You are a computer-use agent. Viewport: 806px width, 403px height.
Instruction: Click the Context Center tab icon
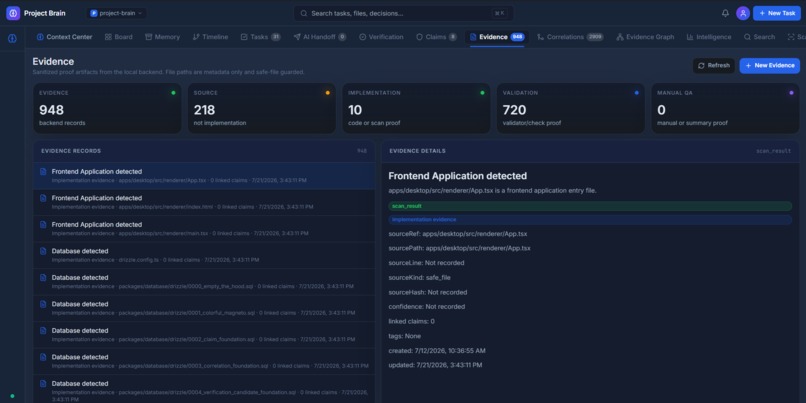(x=40, y=37)
